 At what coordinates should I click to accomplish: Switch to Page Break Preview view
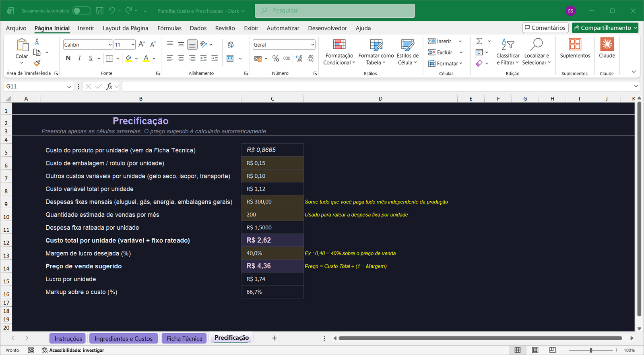(553, 350)
